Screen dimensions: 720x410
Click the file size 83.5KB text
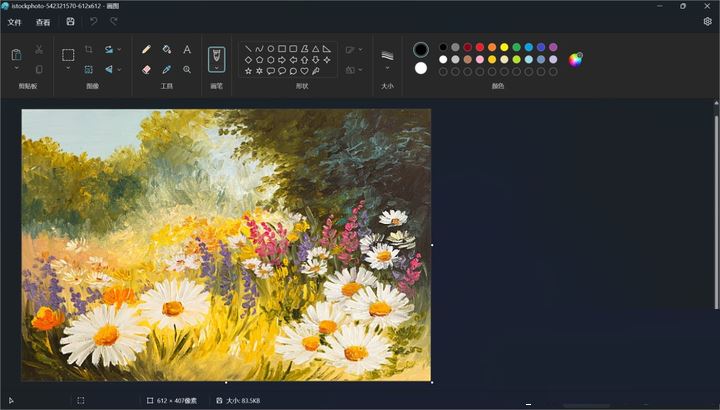click(243, 400)
